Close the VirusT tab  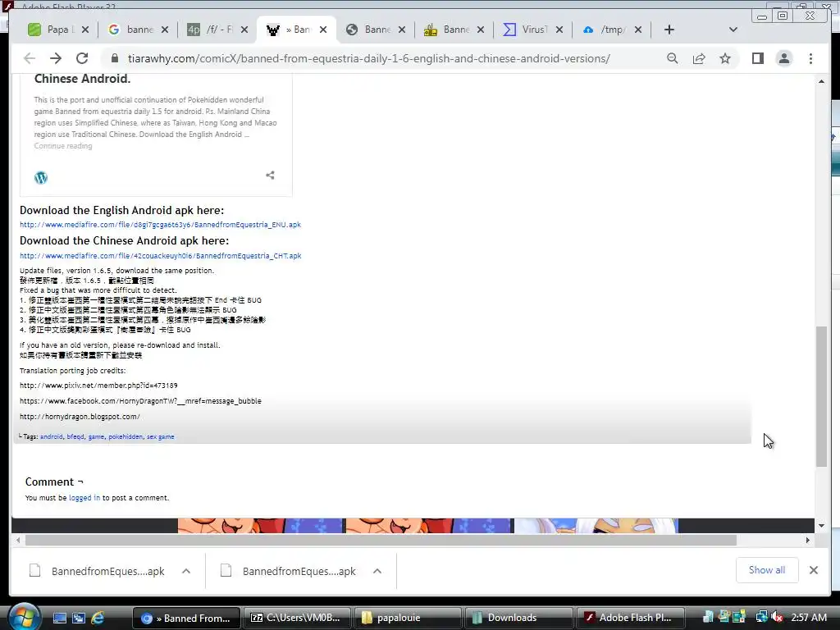pos(559,30)
